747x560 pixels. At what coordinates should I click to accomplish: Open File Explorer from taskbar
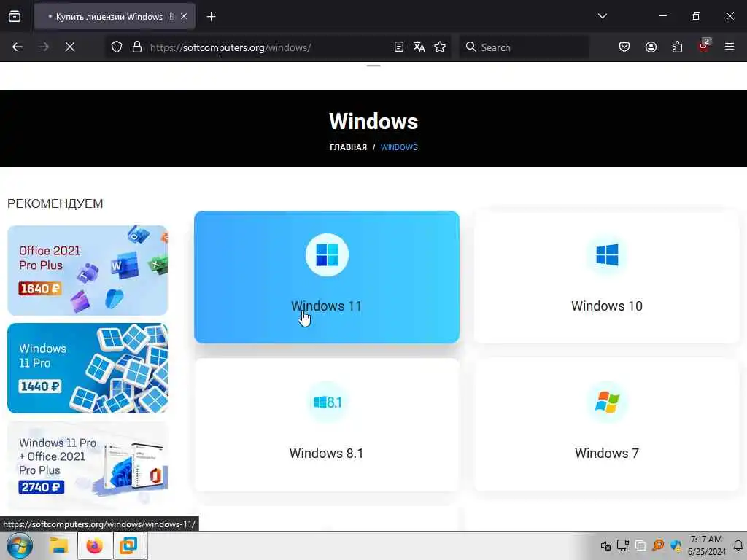[59, 545]
